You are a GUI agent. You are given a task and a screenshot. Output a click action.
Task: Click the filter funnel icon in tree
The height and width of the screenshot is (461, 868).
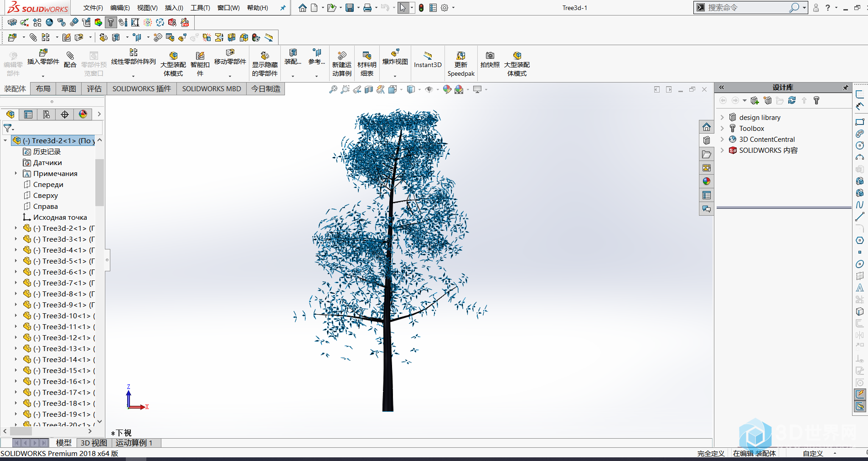pyautogui.click(x=8, y=128)
